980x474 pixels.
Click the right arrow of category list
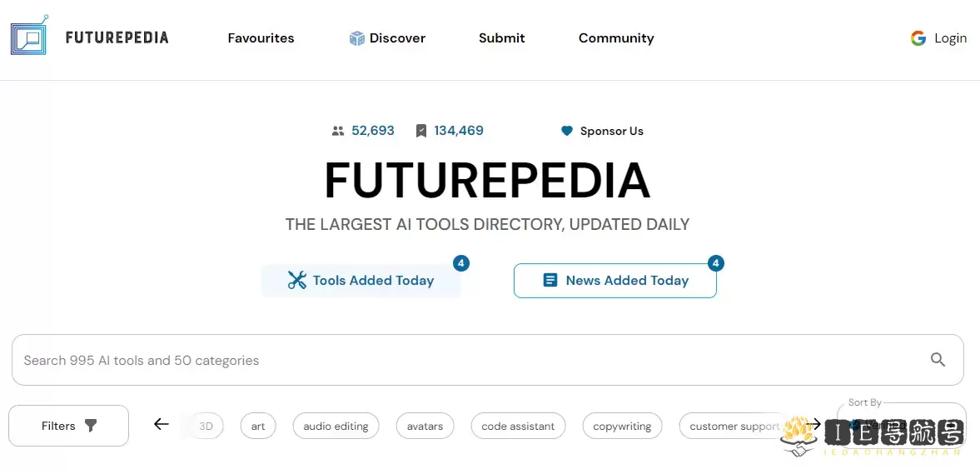point(813,425)
